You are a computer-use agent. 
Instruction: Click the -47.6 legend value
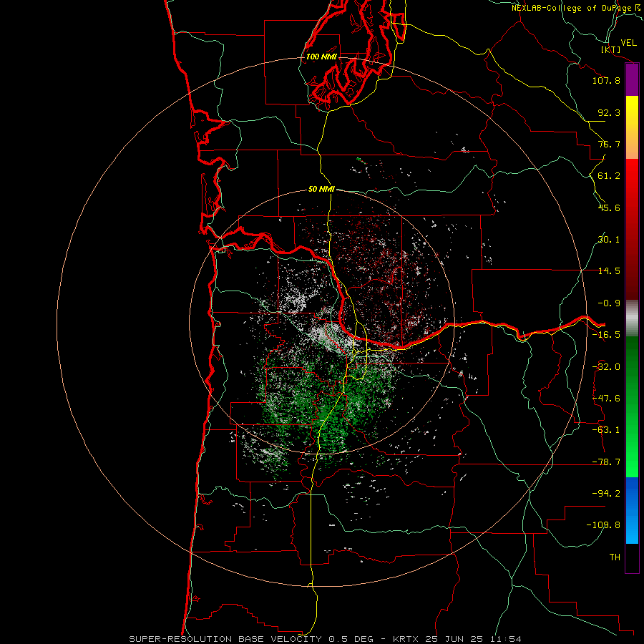pos(606,399)
